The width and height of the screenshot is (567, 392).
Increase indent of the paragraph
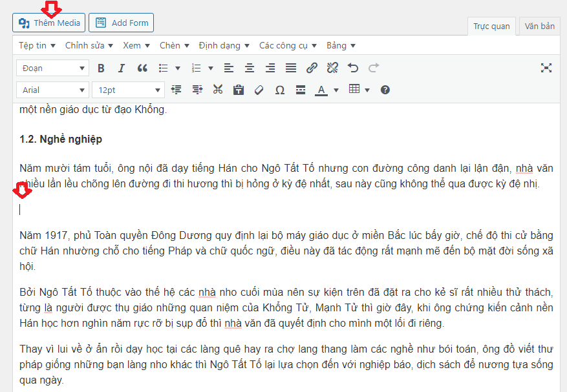point(197,90)
